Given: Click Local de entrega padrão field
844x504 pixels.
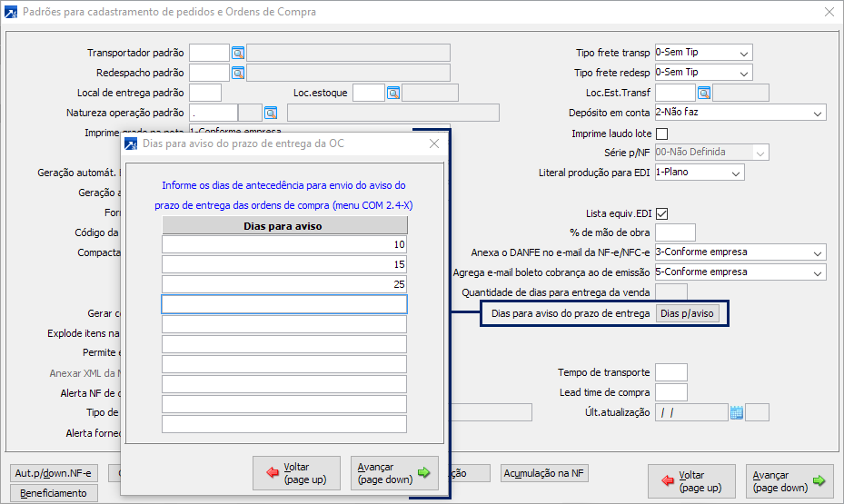Looking at the screenshot, I should [x=205, y=93].
